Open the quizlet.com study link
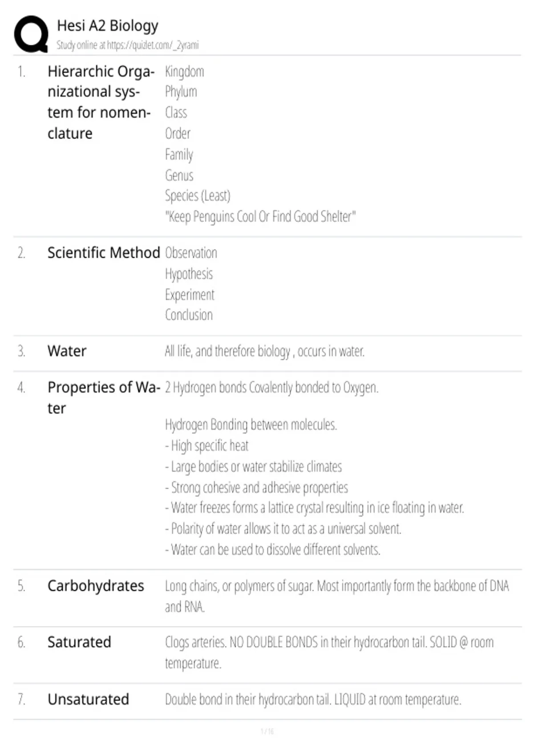The width and height of the screenshot is (534, 756). click(153, 45)
